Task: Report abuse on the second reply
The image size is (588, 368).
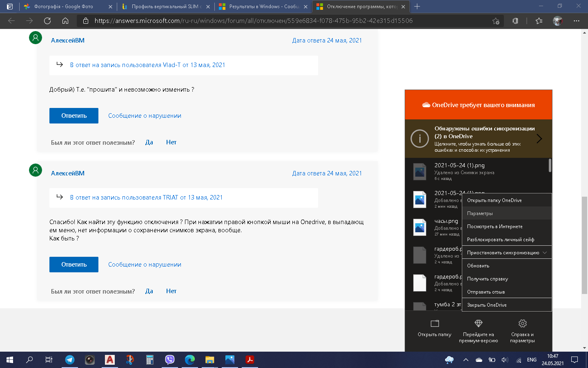Action: (145, 265)
